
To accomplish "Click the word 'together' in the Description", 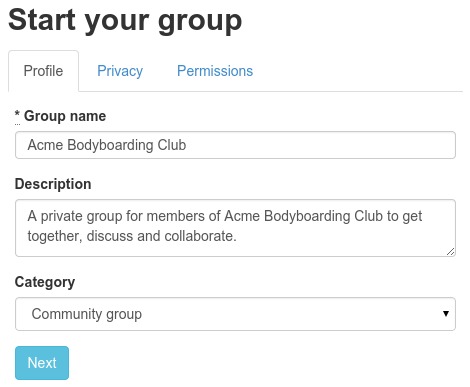I will (x=54, y=236).
